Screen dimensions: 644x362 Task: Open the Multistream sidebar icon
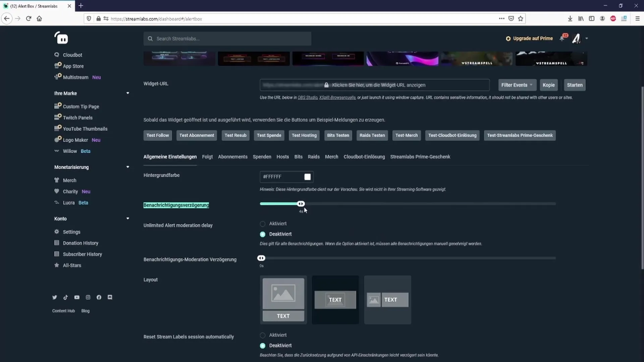(x=58, y=76)
